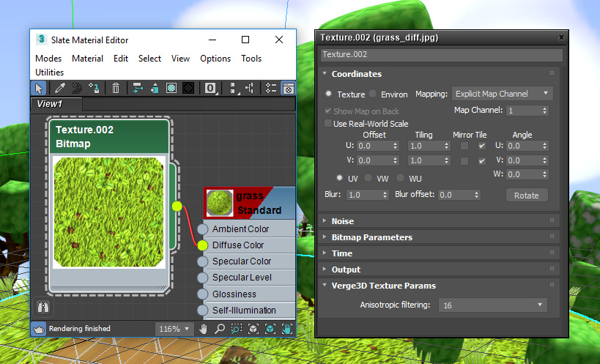Open the Modes menu

(48, 59)
